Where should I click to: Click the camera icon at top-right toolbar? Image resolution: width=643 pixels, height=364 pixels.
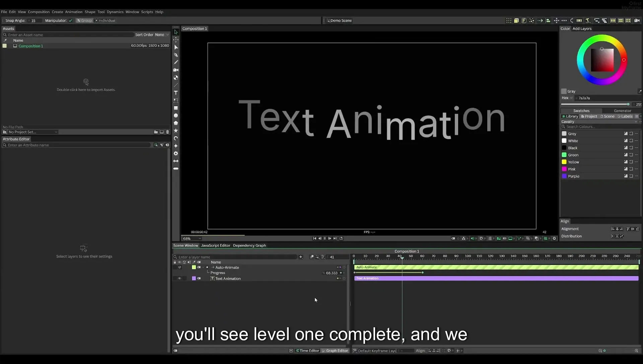click(x=637, y=20)
